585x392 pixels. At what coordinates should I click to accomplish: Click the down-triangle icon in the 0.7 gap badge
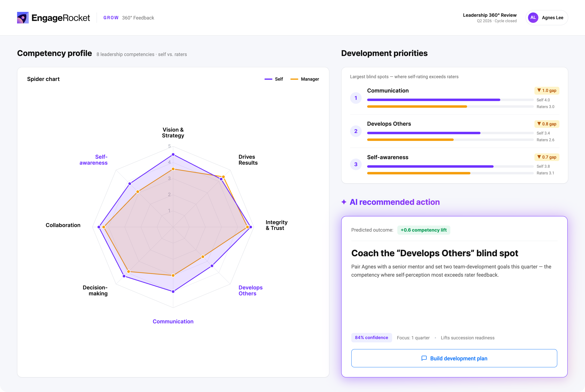(x=539, y=157)
